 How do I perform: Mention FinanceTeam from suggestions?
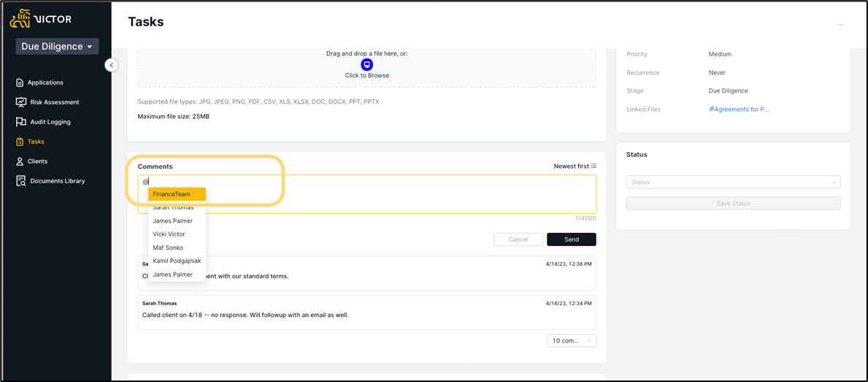pyautogui.click(x=177, y=194)
